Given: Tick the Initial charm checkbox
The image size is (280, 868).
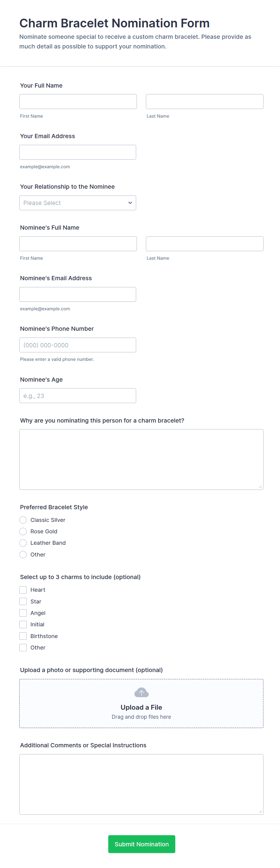Looking at the screenshot, I should point(23,625).
